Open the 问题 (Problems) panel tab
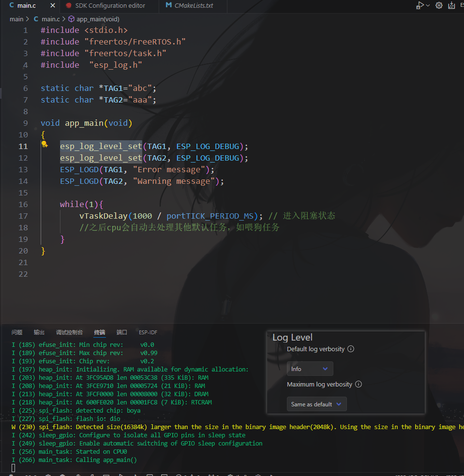 point(17,332)
